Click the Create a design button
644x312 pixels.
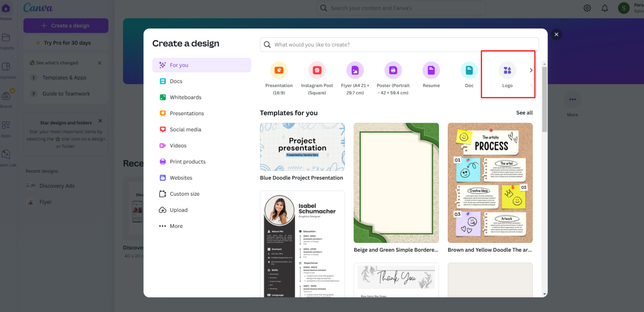pos(65,26)
